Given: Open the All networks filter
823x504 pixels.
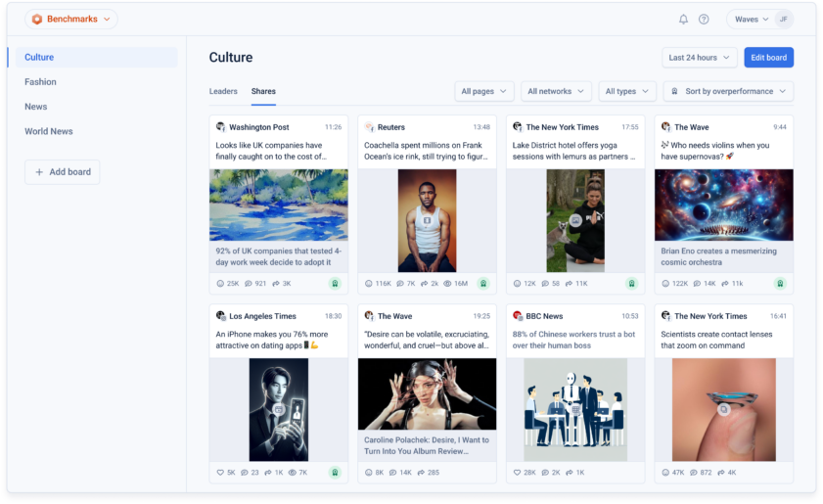Looking at the screenshot, I should [556, 91].
